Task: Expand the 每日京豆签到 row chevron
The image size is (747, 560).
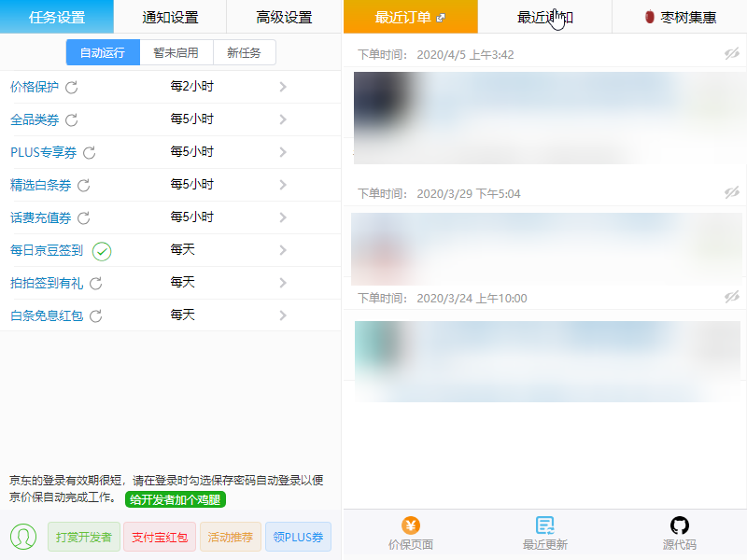Action: (283, 250)
